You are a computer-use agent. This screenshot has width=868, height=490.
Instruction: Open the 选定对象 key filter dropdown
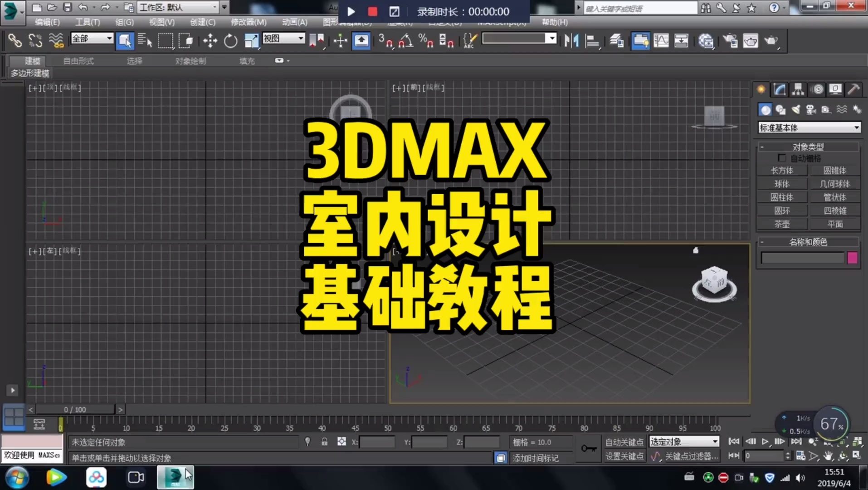click(684, 441)
